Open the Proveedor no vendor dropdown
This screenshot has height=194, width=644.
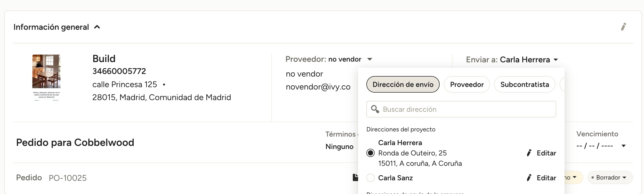tap(370, 59)
